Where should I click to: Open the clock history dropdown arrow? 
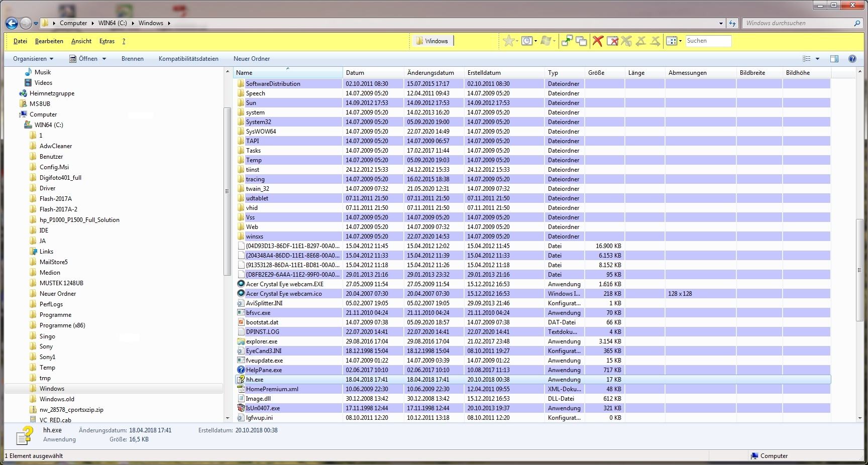535,41
